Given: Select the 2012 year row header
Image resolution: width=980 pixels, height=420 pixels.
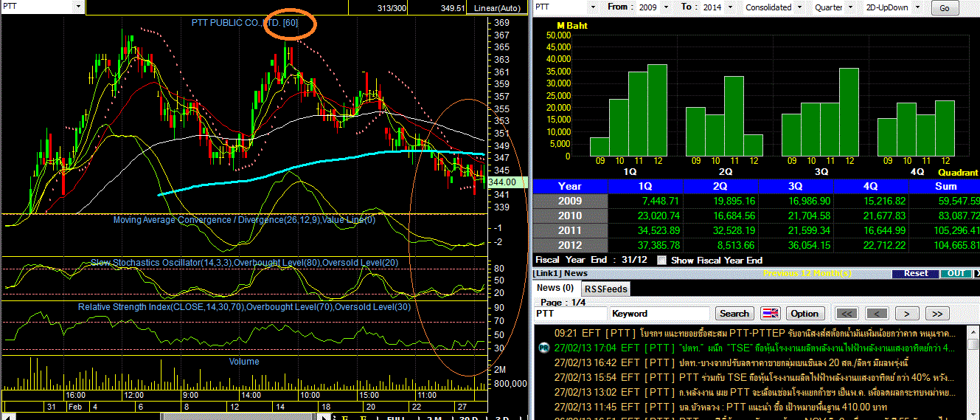Looking at the screenshot, I should [570, 245].
